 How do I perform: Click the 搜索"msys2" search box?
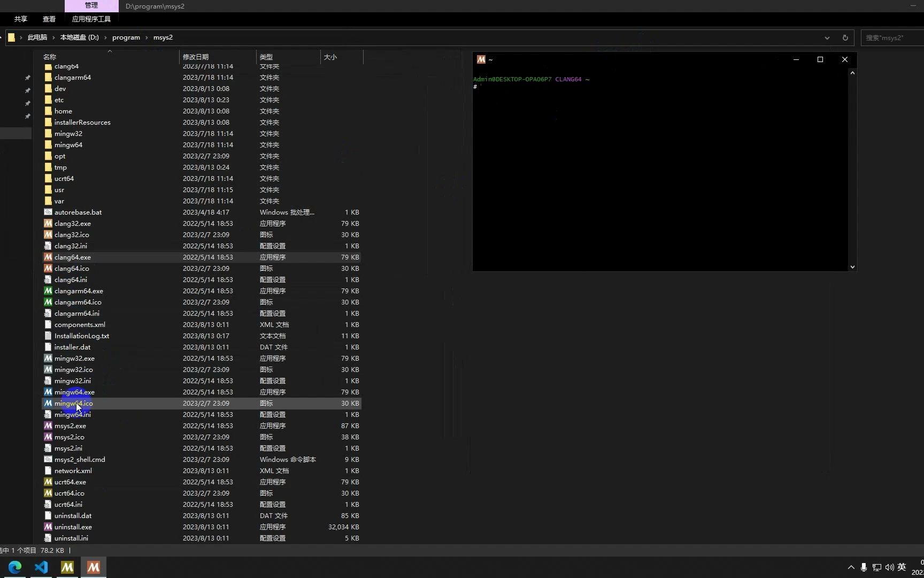(892, 37)
